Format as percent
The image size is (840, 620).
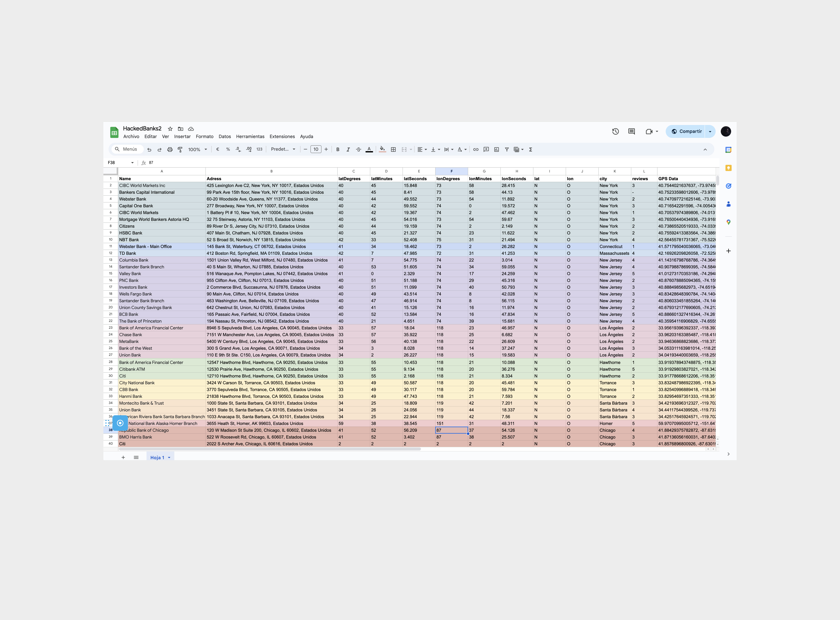pos(228,150)
